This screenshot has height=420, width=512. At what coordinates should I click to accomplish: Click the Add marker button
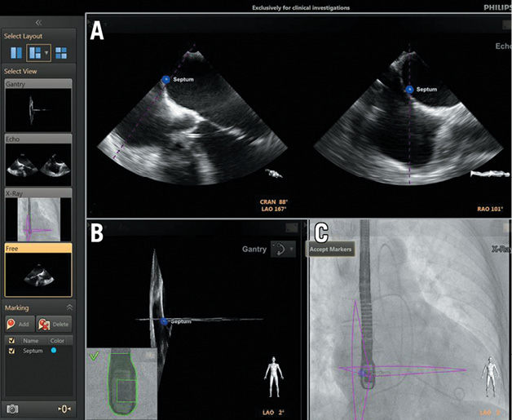pyautogui.click(x=20, y=324)
